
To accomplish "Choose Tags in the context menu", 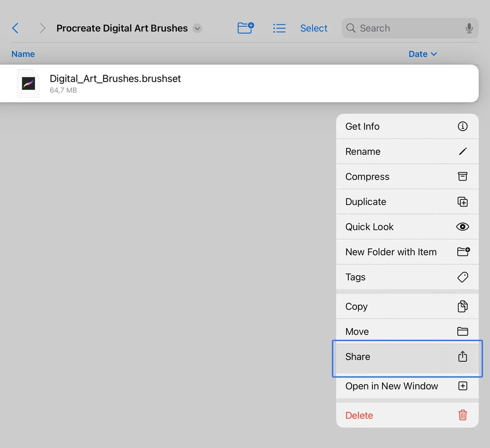I will point(407,277).
